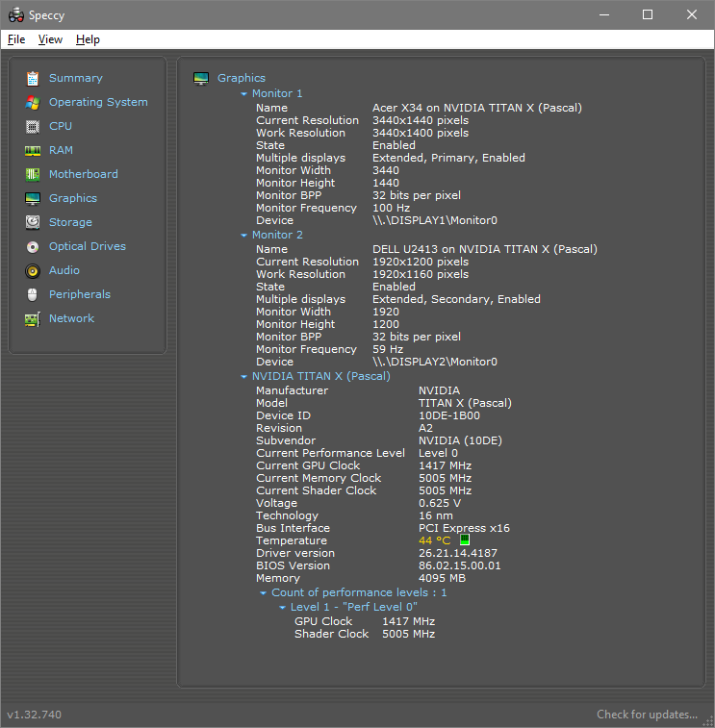Click the 100 Hz frequency value
Image resolution: width=715 pixels, height=728 pixels.
click(x=391, y=208)
